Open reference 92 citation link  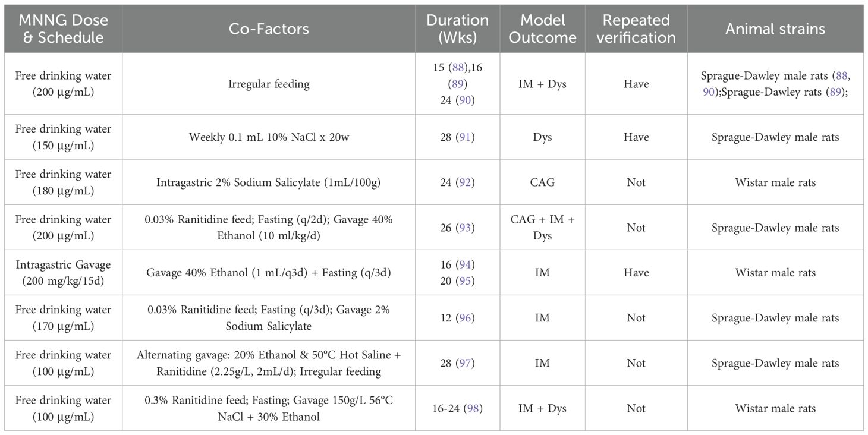click(465, 182)
